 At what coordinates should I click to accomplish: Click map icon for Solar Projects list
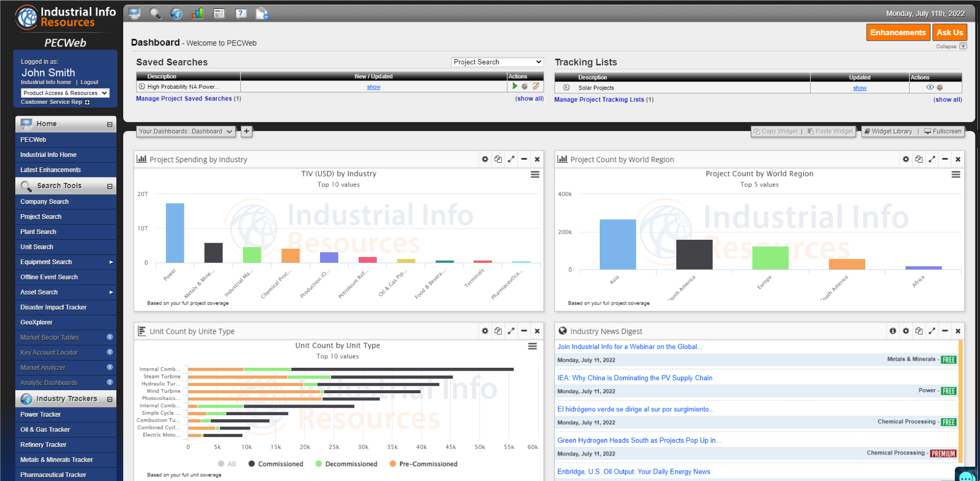[940, 87]
